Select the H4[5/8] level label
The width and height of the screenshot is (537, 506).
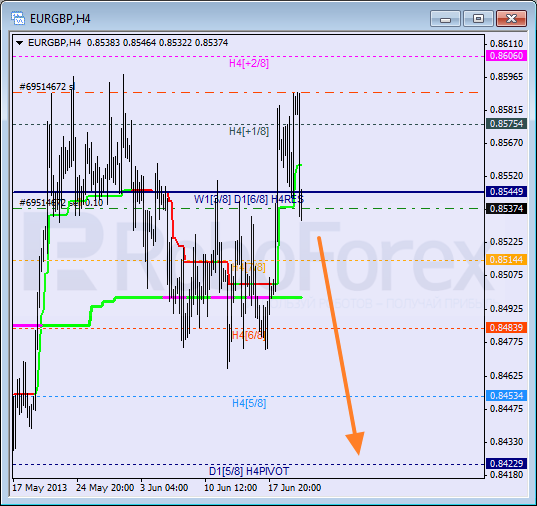point(249,403)
